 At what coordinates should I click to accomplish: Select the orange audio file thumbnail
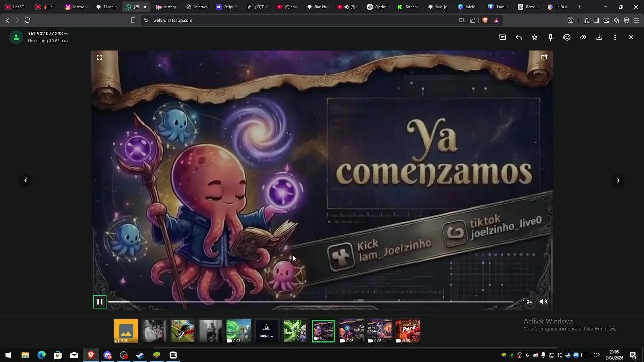point(126,331)
